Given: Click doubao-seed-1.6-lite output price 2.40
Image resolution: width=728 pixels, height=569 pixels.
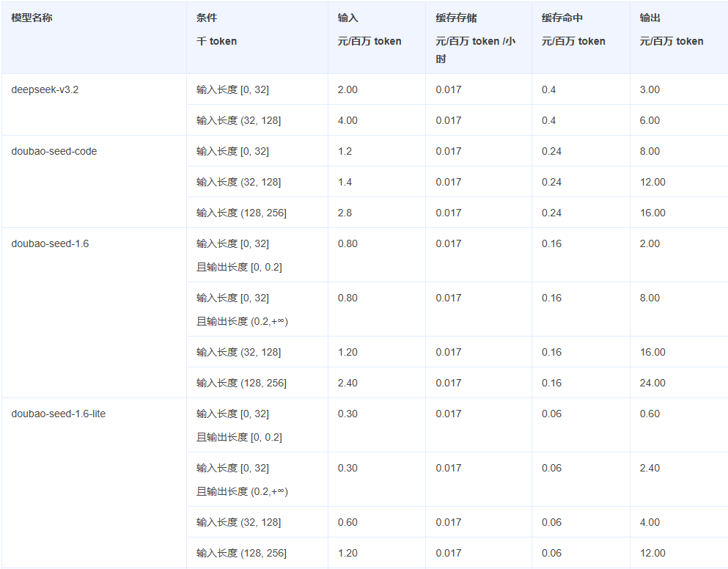Looking at the screenshot, I should [x=650, y=468].
